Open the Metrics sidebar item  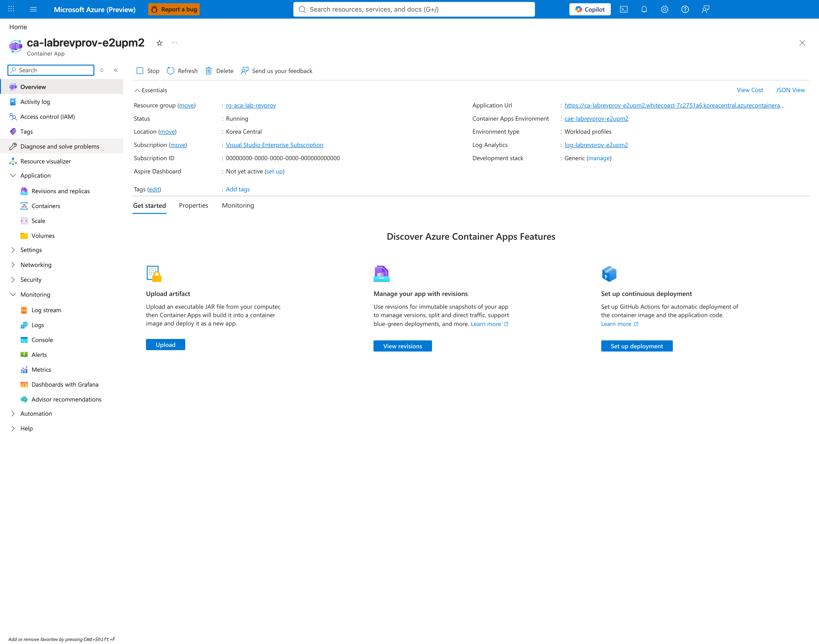click(x=41, y=370)
